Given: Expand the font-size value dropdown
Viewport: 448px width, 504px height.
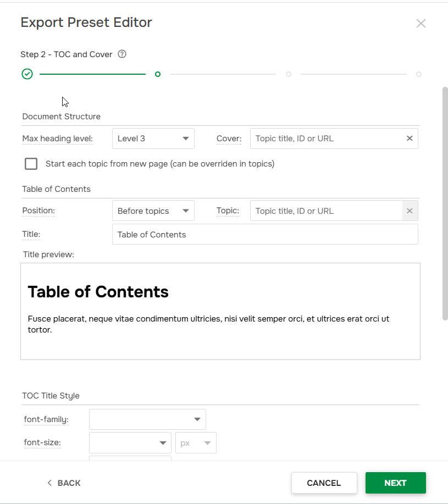Looking at the screenshot, I should (x=130, y=443).
